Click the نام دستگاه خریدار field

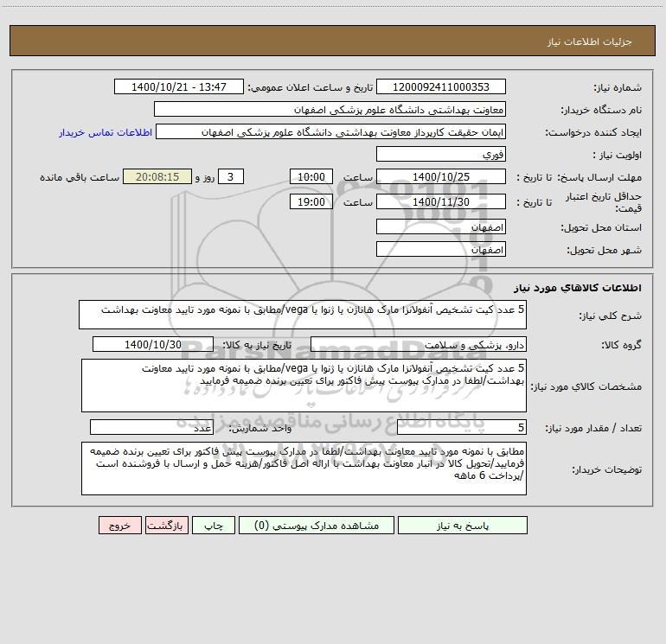tap(330, 109)
